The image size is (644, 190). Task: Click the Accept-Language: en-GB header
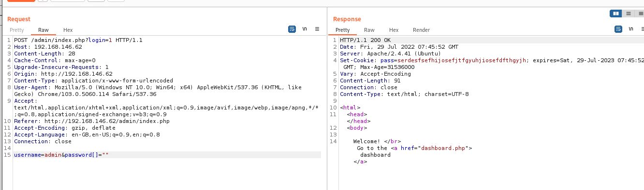click(x=87, y=135)
